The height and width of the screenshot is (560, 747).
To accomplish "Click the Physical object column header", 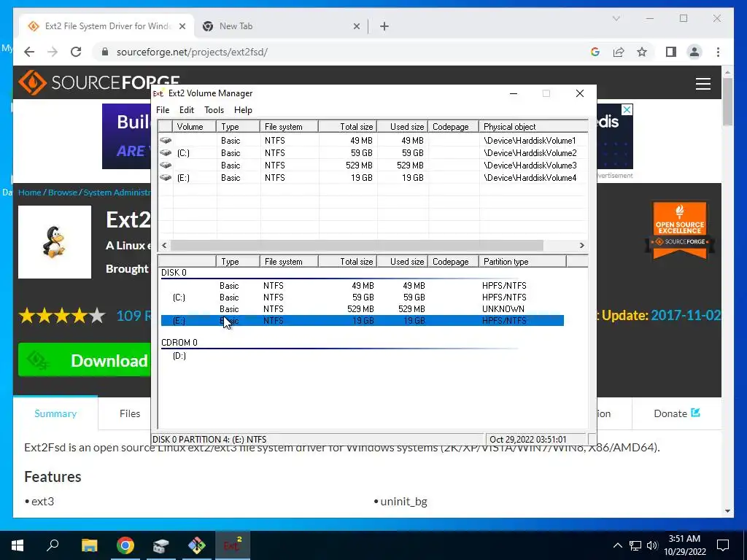I will (x=533, y=127).
